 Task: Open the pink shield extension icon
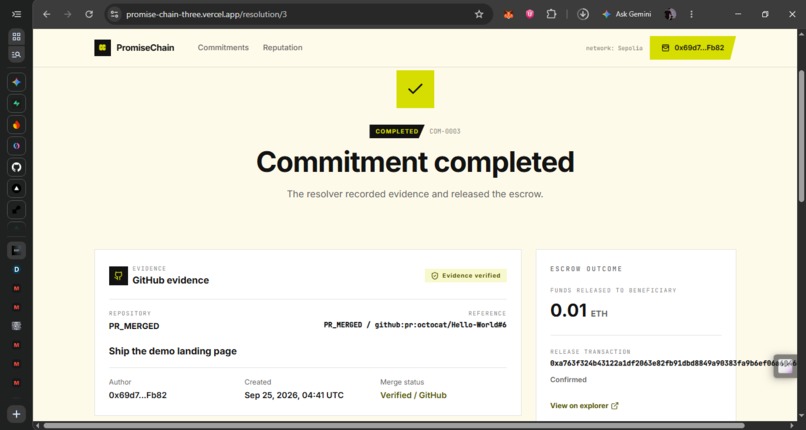point(530,14)
